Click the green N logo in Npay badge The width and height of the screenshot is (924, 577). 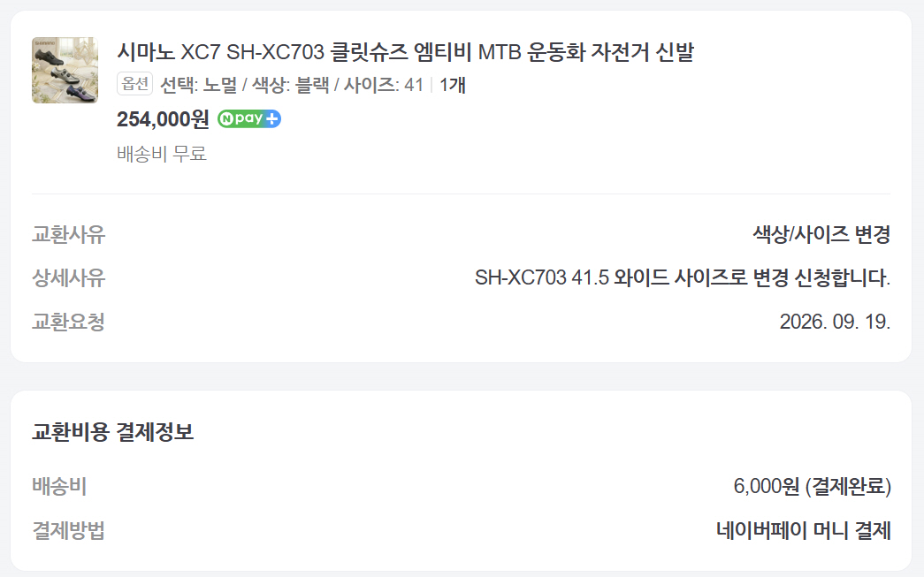(225, 119)
